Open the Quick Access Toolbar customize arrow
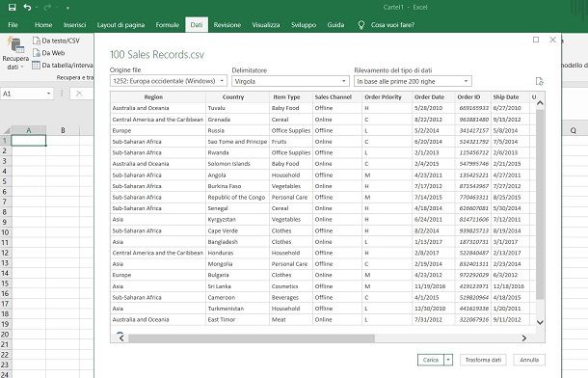This screenshot has height=378, width=588. point(67,8)
